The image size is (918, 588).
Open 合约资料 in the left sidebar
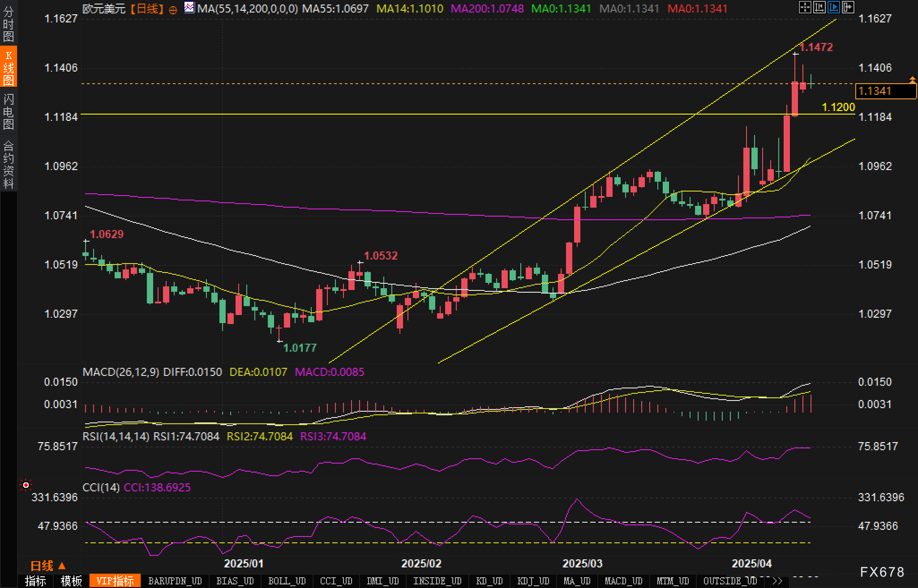click(x=9, y=164)
